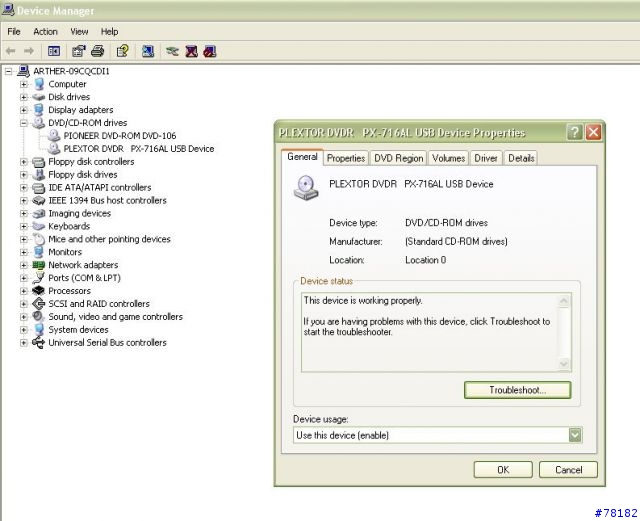Click Cancel in the Properties dialog
The width and height of the screenshot is (640, 521).
(x=568, y=470)
